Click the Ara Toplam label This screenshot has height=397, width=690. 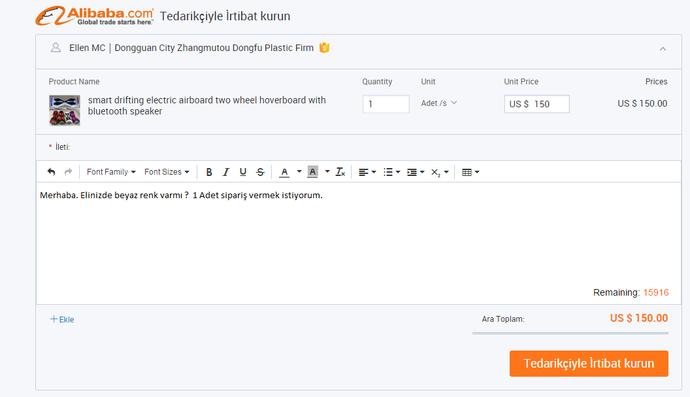[503, 319]
